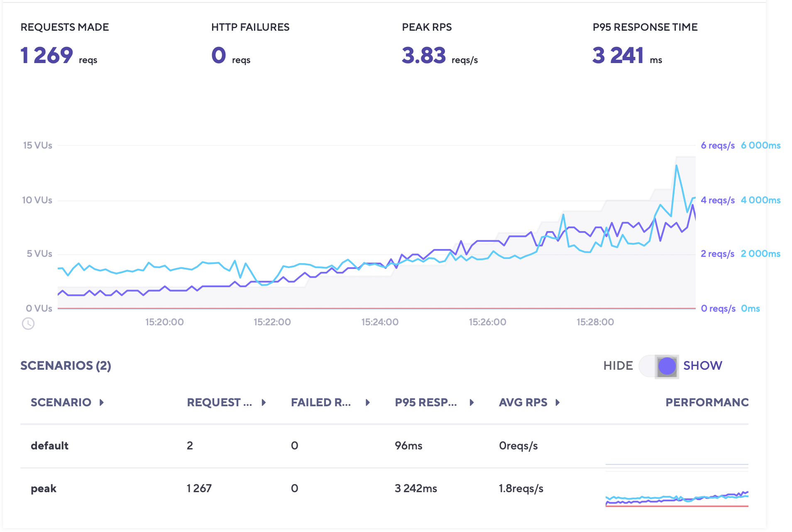The image size is (792, 532).
Task: Click the 6 000ms axis label
Action: (x=760, y=145)
